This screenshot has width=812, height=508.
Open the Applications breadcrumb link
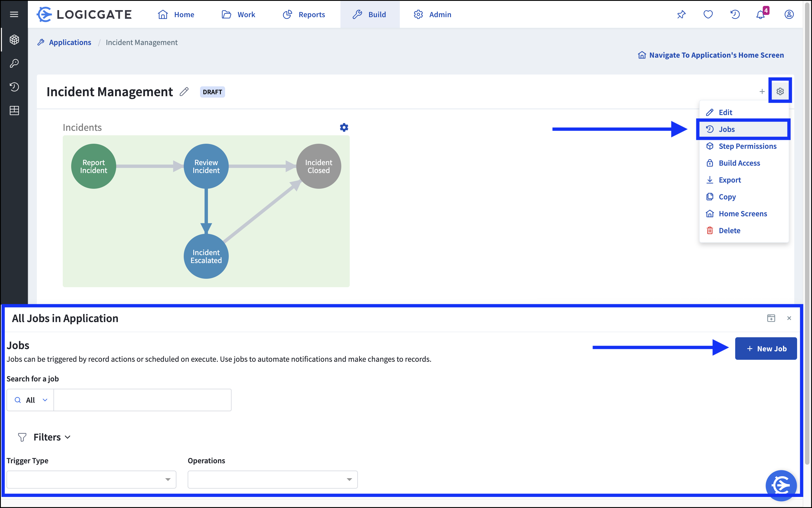[x=70, y=42]
